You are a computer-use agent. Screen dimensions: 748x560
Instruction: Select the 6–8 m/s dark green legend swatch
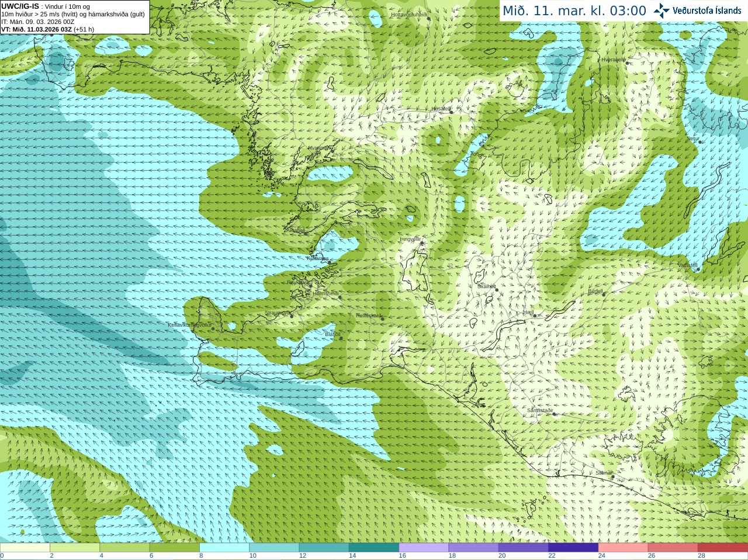click(x=175, y=548)
